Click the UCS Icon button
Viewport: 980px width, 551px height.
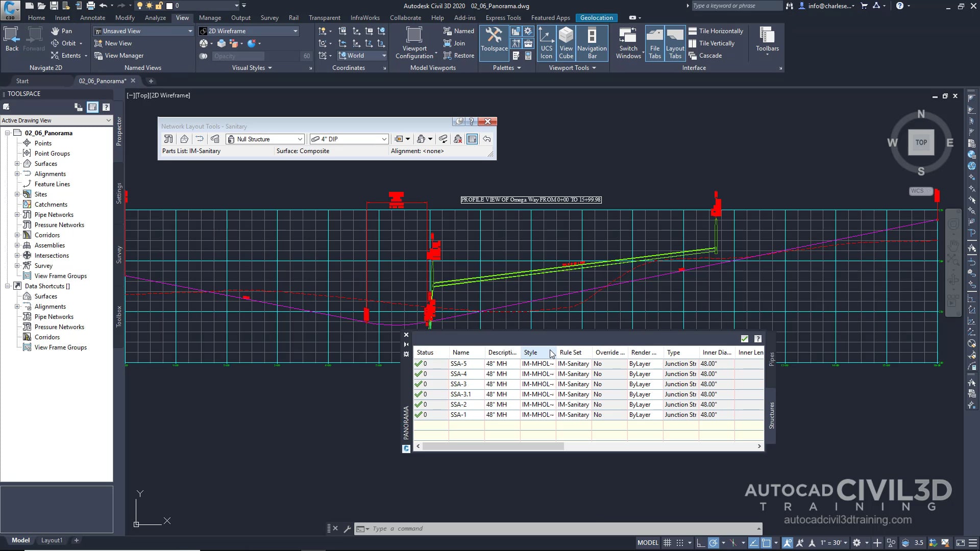[546, 42]
